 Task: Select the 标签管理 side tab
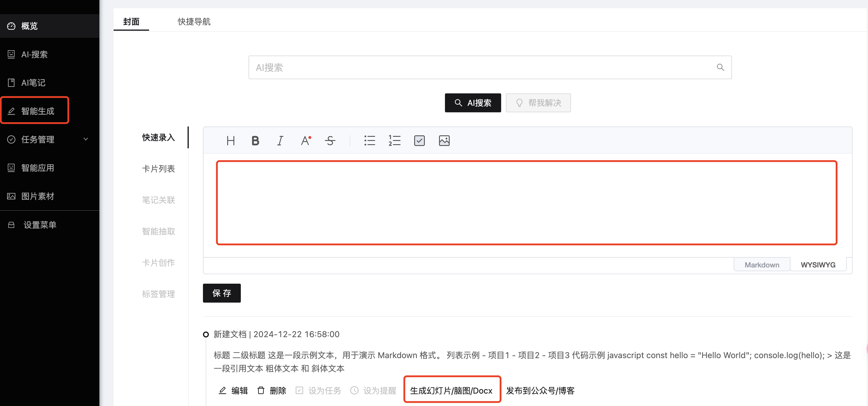158,294
